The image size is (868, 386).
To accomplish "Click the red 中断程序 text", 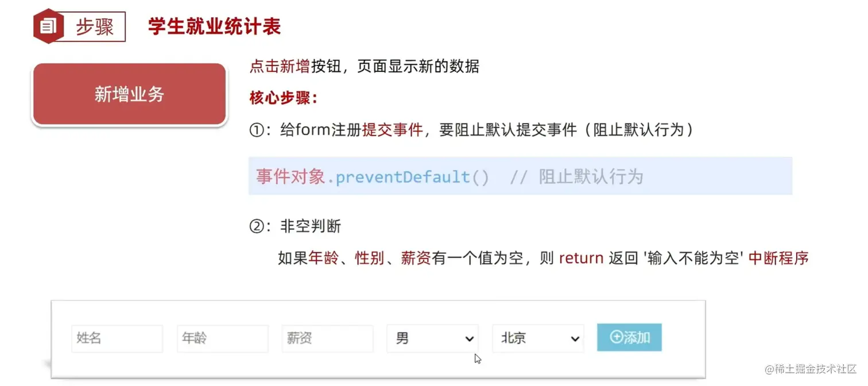I will [778, 258].
